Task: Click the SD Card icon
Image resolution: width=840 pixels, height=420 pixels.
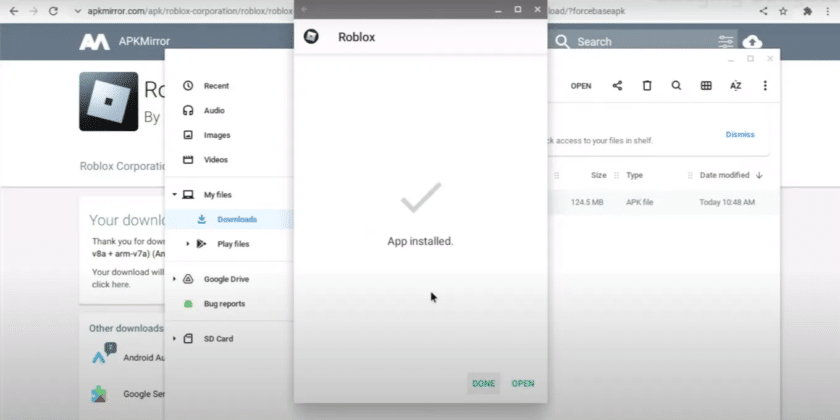Action: pyautogui.click(x=188, y=339)
